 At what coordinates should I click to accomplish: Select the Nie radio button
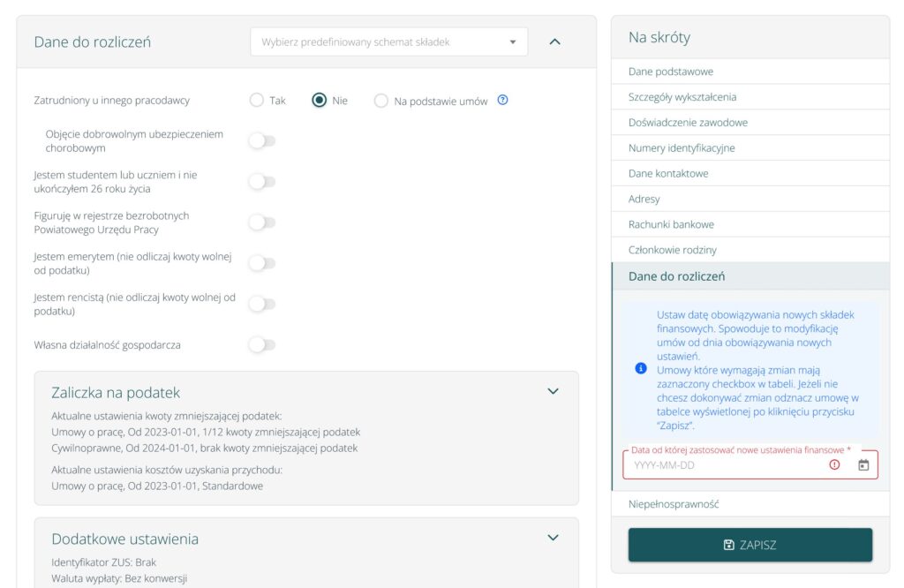[x=320, y=101]
